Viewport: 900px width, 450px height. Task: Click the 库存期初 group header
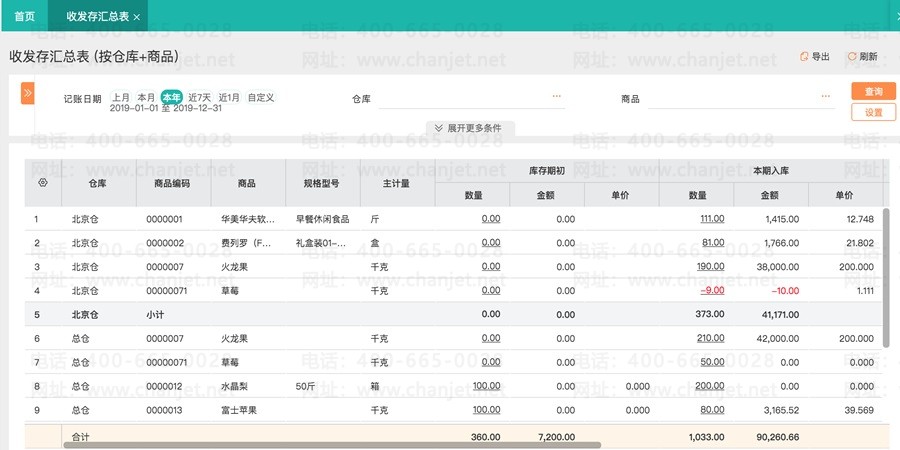[547, 171]
